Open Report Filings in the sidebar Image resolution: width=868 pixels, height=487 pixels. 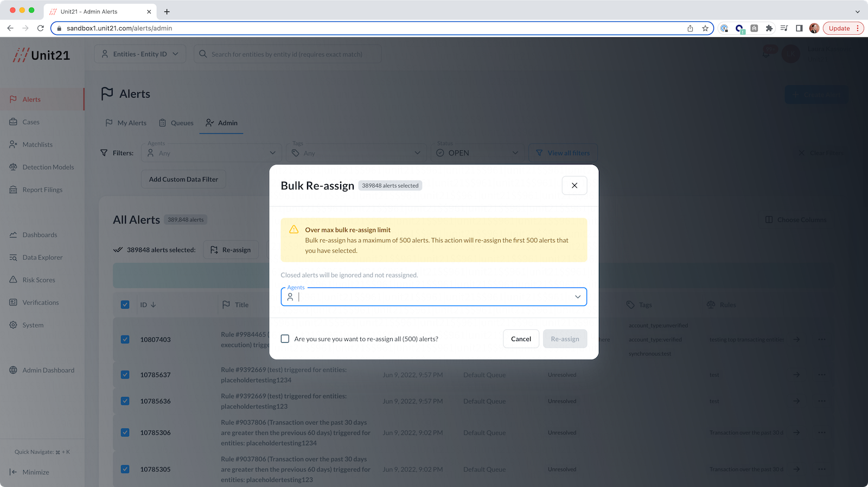pos(42,190)
